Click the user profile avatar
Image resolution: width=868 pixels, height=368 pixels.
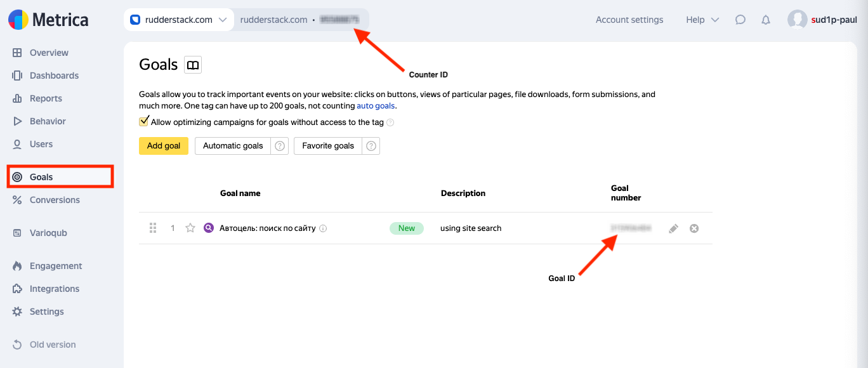click(798, 20)
